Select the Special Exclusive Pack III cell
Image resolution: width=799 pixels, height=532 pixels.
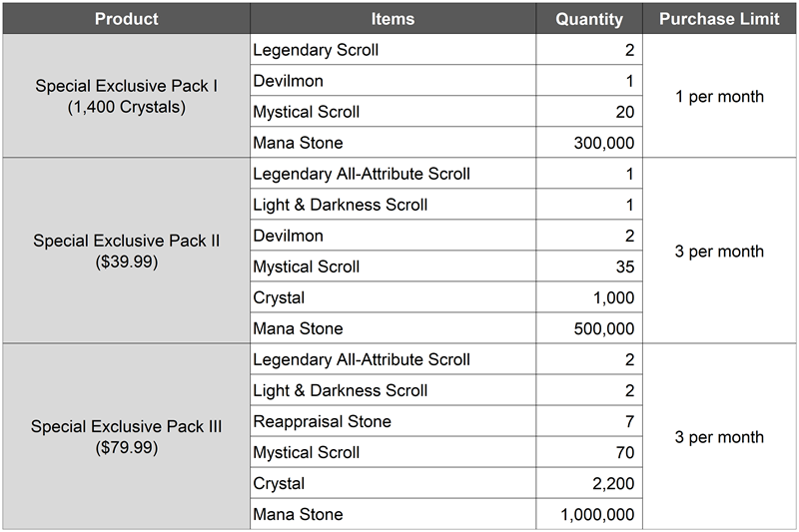pos(127,436)
